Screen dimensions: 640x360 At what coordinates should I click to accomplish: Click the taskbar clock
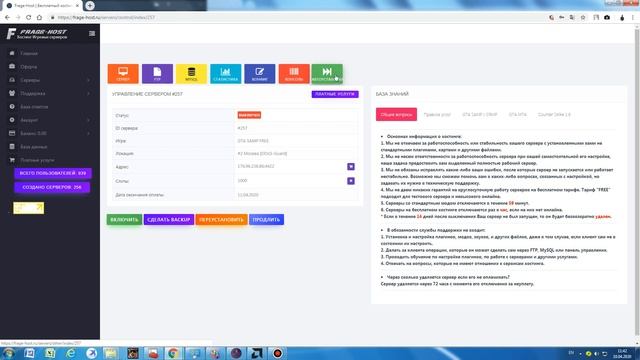622,353
